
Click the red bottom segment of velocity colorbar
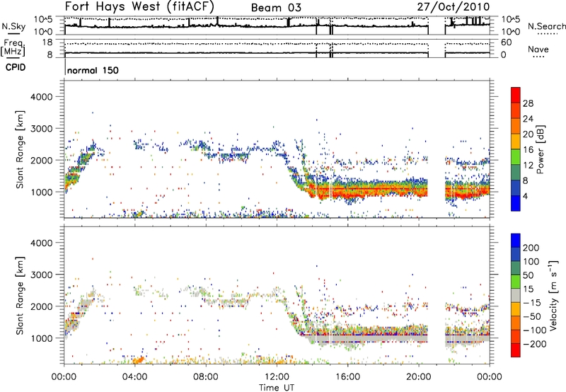pyautogui.click(x=516, y=350)
